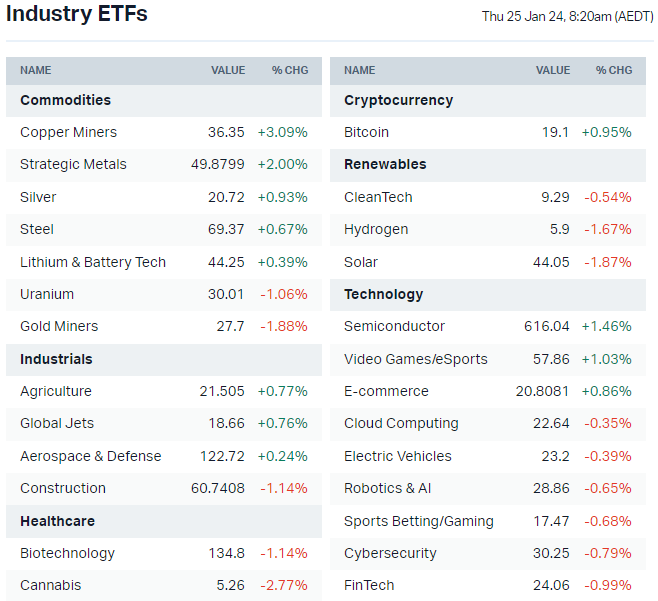The width and height of the screenshot is (658, 601).
Task: Click the Technology category heading
Action: (383, 294)
